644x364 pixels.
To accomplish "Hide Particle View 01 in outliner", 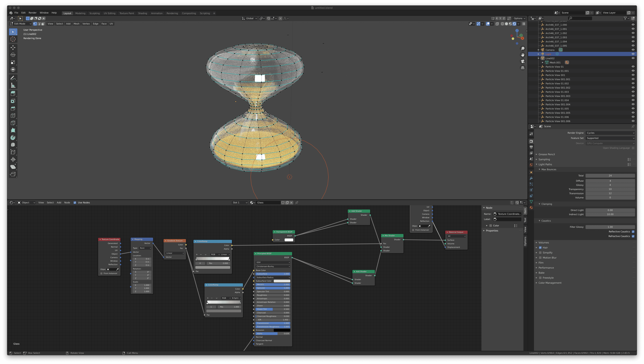I will (x=633, y=67).
